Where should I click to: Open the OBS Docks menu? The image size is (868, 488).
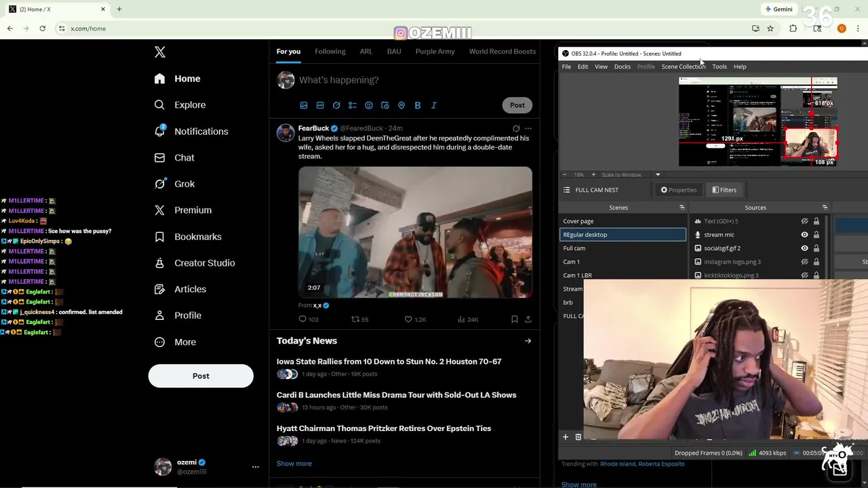click(x=623, y=66)
